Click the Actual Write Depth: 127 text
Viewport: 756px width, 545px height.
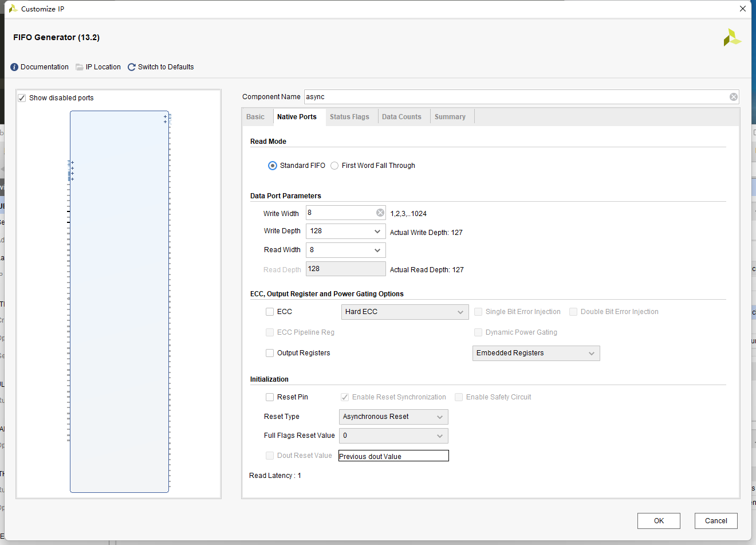tap(426, 233)
